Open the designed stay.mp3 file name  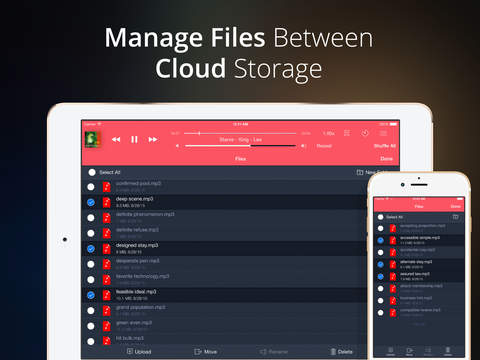tap(137, 245)
